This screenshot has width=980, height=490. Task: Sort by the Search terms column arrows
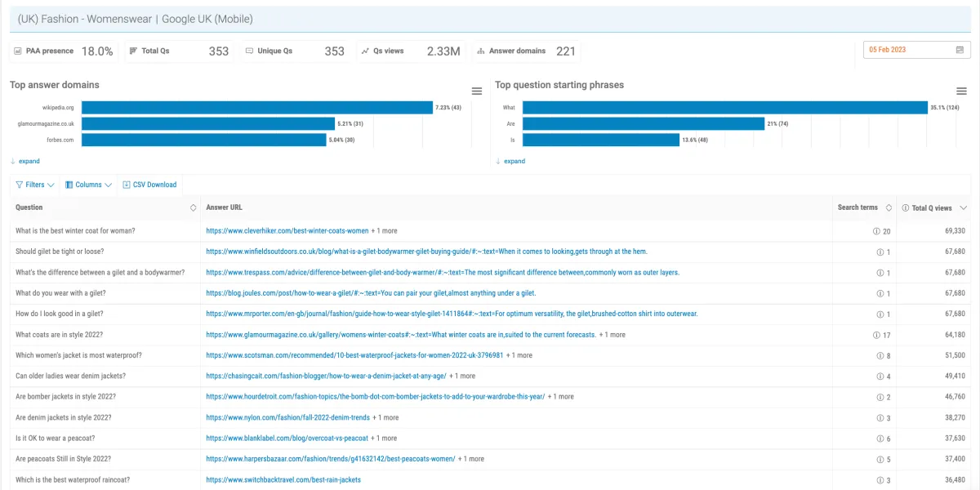[x=889, y=207]
